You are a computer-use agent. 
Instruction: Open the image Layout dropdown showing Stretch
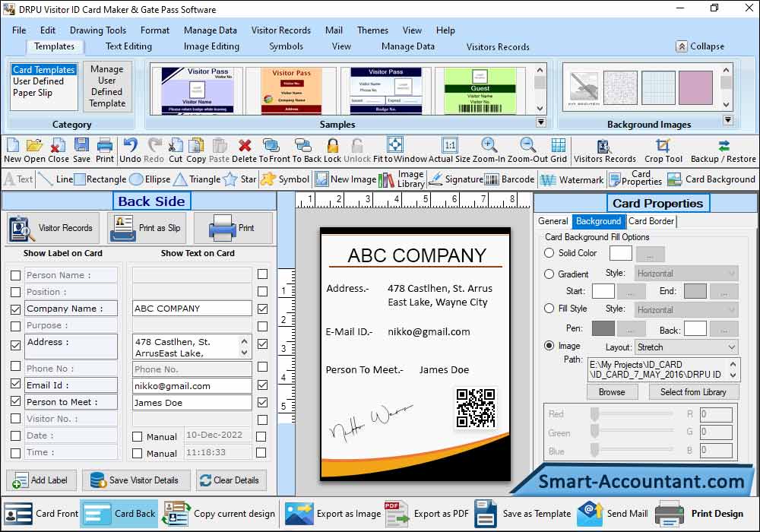tap(686, 347)
